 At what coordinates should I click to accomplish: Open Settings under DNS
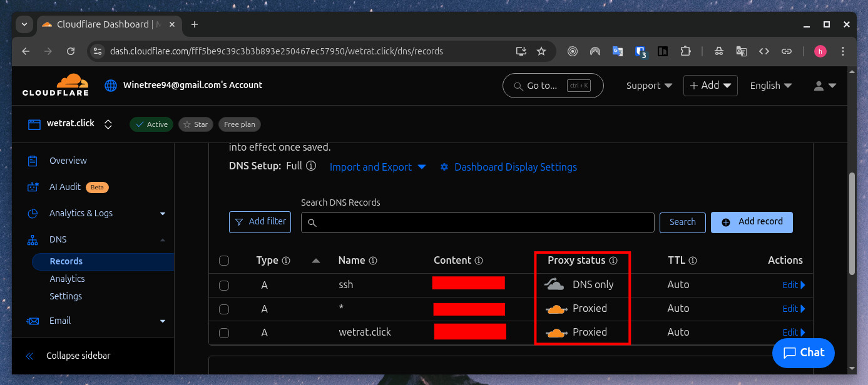pos(66,296)
